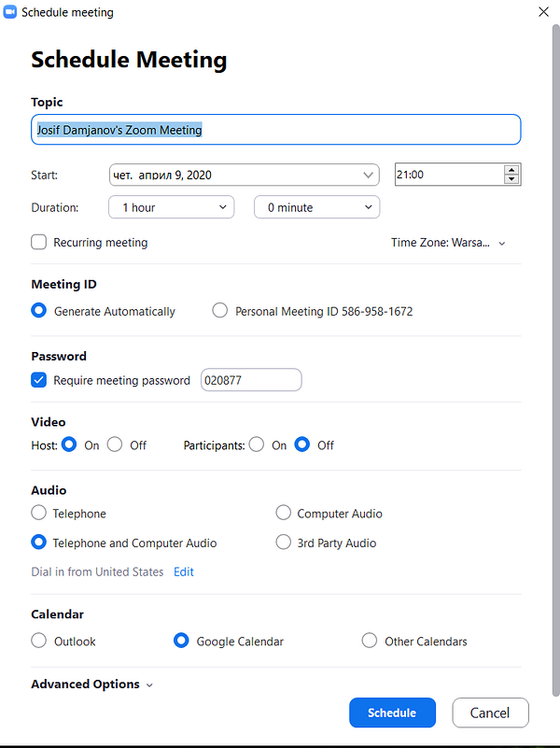Choose Outlook calendar
The height and width of the screenshot is (748, 560).
pos(38,641)
